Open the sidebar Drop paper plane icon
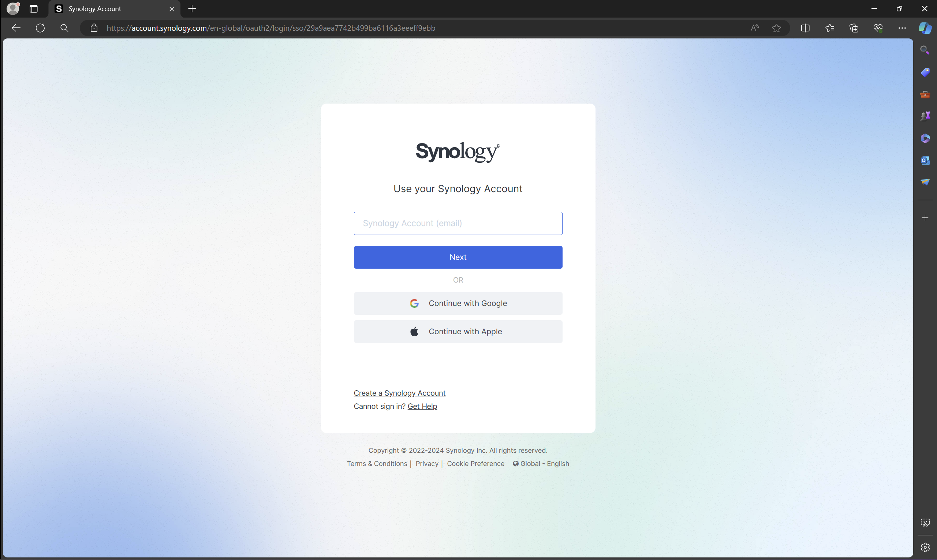This screenshot has width=937, height=560. pyautogui.click(x=925, y=182)
